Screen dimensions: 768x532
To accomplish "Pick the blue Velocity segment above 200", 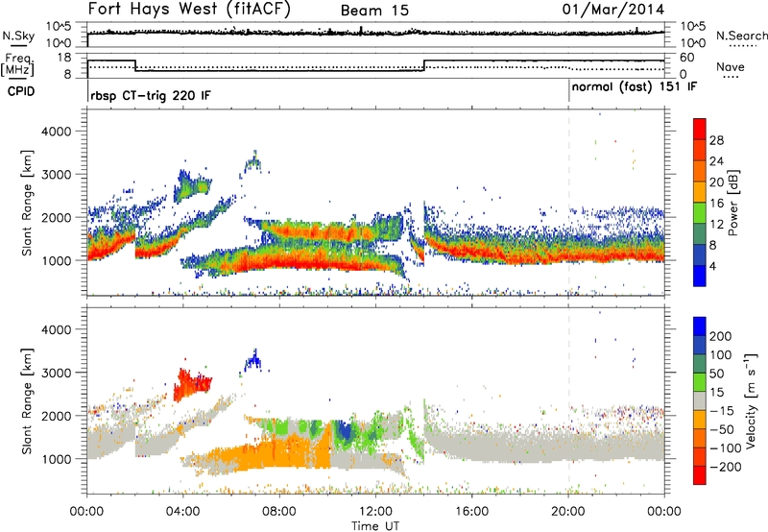I will 700,326.
